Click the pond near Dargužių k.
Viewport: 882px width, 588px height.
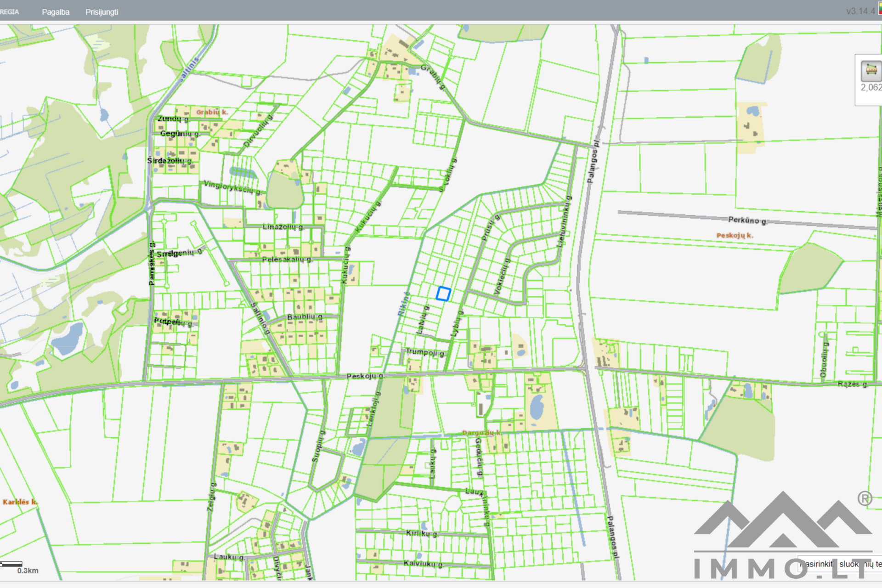537,407
